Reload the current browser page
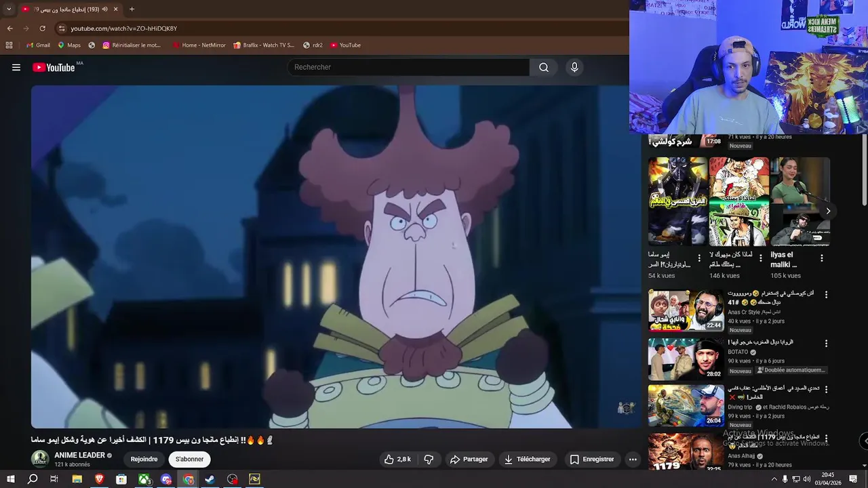The image size is (868, 488). click(x=42, y=28)
